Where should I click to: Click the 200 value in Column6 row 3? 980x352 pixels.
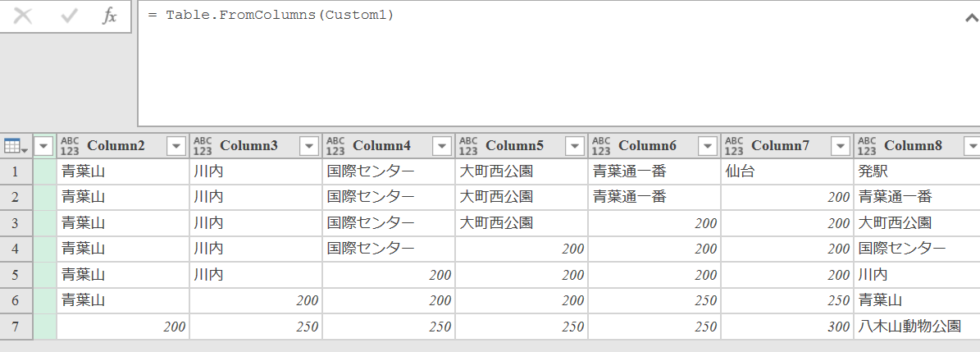pos(654,223)
